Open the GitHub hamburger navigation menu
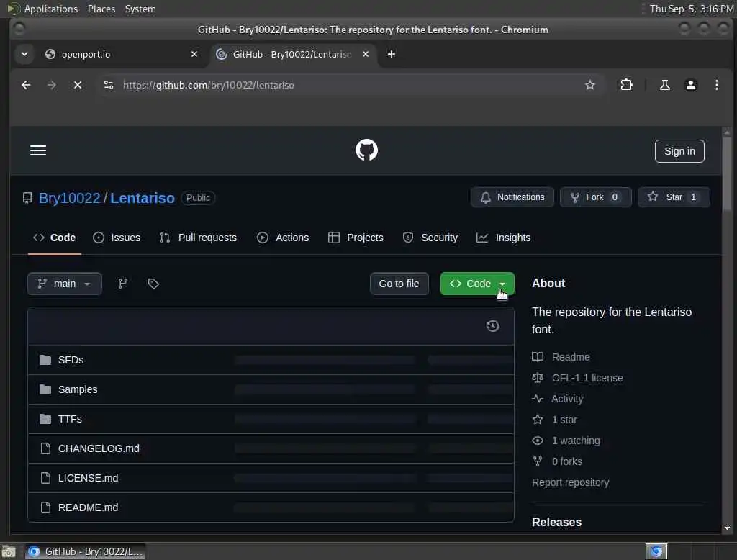The height and width of the screenshot is (560, 737). point(38,150)
